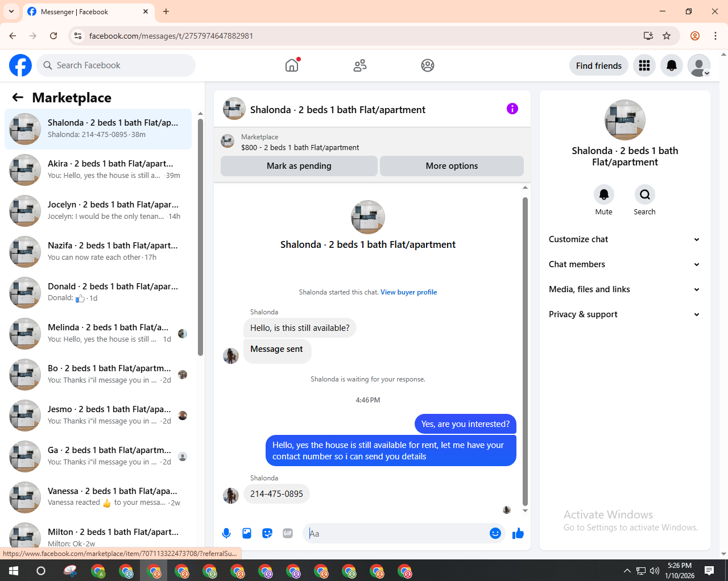Expand Privacy & support section
Image resolution: width=728 pixels, height=581 pixels.
pyautogui.click(x=624, y=314)
